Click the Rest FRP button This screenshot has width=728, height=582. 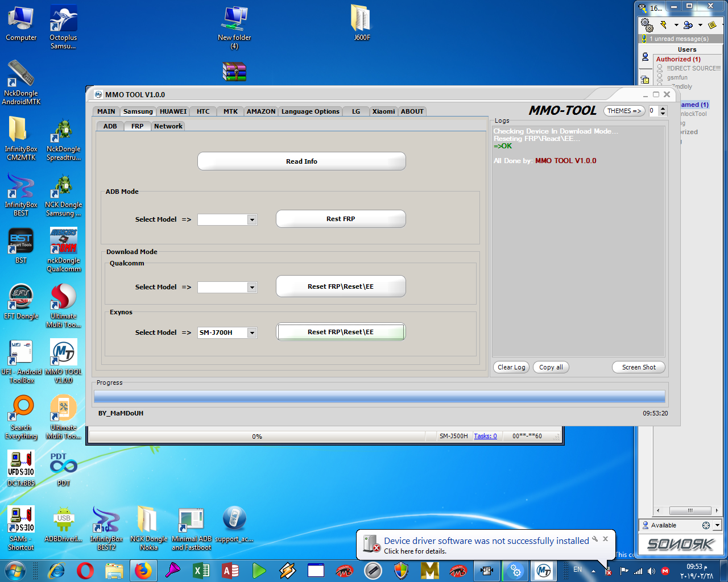click(x=341, y=219)
